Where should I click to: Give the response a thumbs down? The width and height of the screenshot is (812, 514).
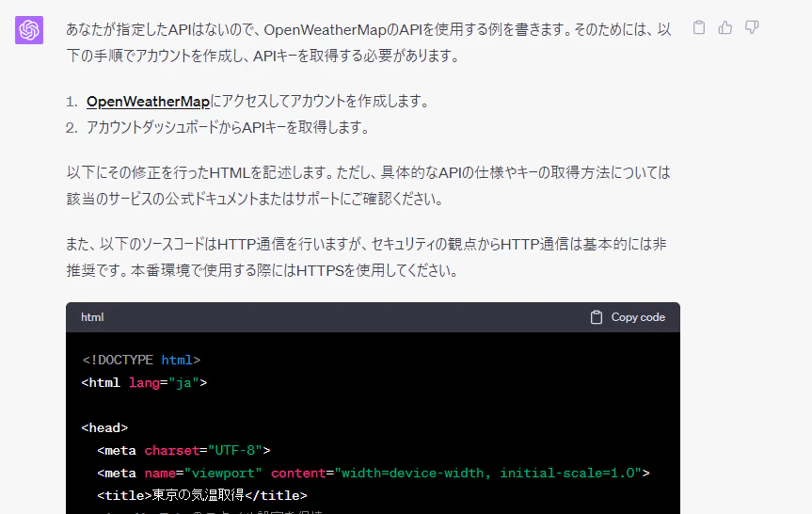[x=752, y=27]
